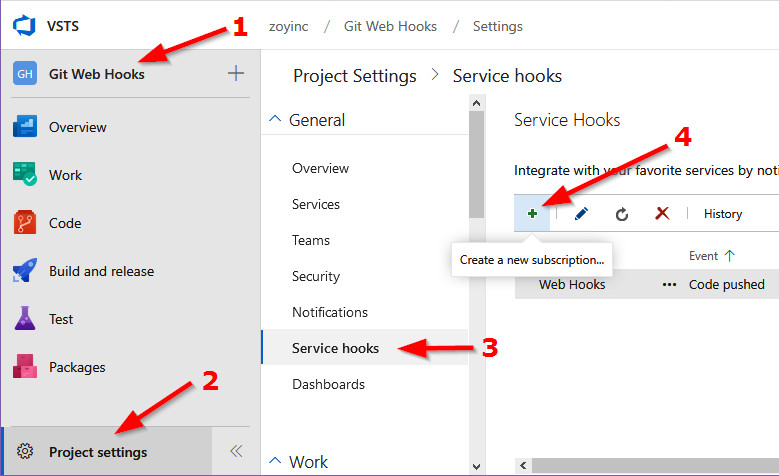Click the Git Web Hooks project name
The height and width of the screenshot is (476, 779).
(97, 74)
